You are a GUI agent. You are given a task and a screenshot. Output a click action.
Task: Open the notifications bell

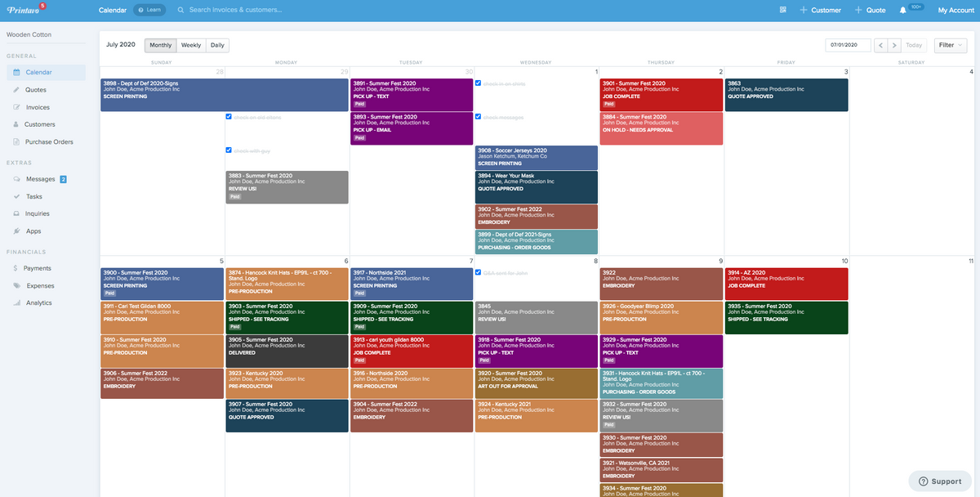pyautogui.click(x=903, y=10)
